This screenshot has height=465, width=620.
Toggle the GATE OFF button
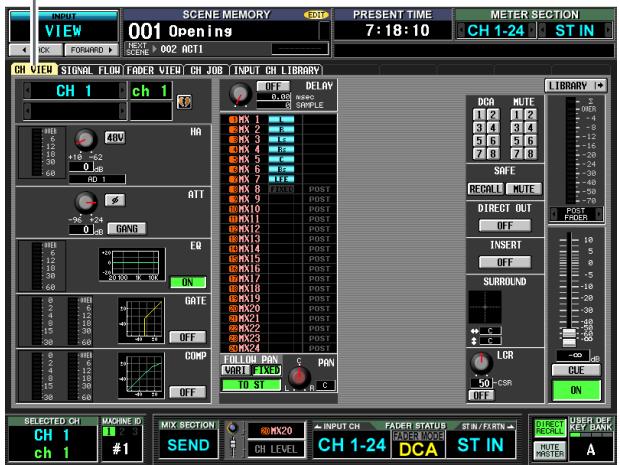point(188,337)
